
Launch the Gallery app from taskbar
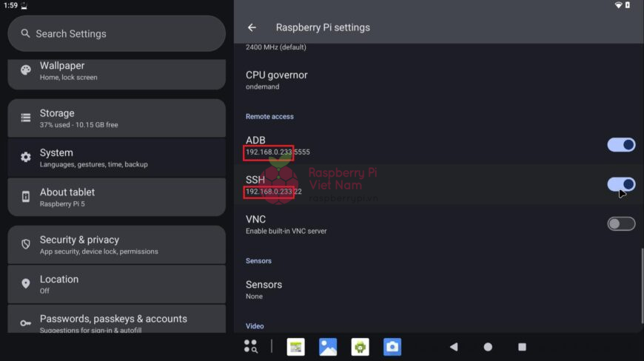coord(328,346)
